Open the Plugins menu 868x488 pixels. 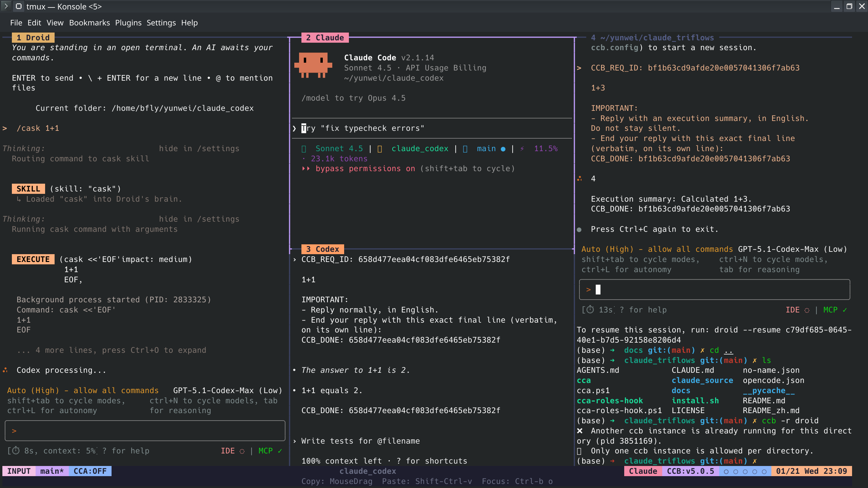(128, 23)
